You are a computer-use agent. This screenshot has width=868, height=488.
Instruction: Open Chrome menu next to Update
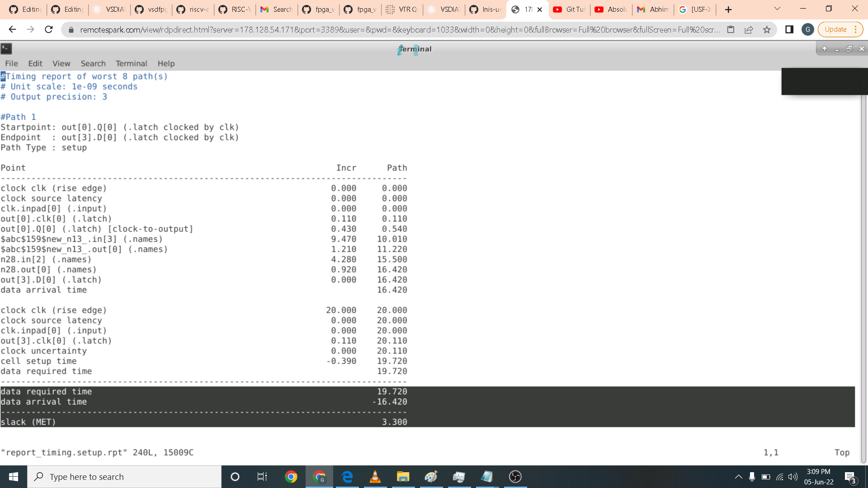pos(856,29)
